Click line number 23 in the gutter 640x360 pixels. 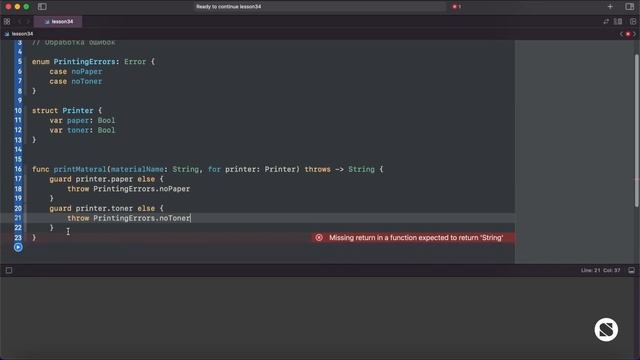18,238
